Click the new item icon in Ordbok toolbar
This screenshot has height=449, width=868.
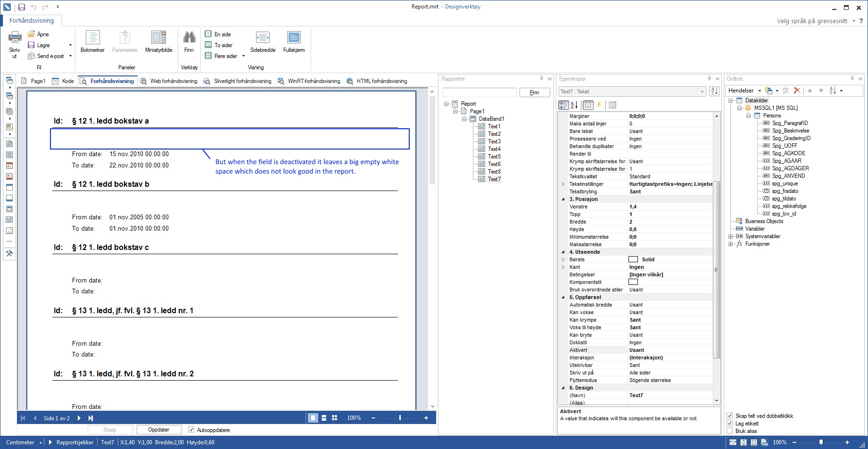click(x=769, y=91)
